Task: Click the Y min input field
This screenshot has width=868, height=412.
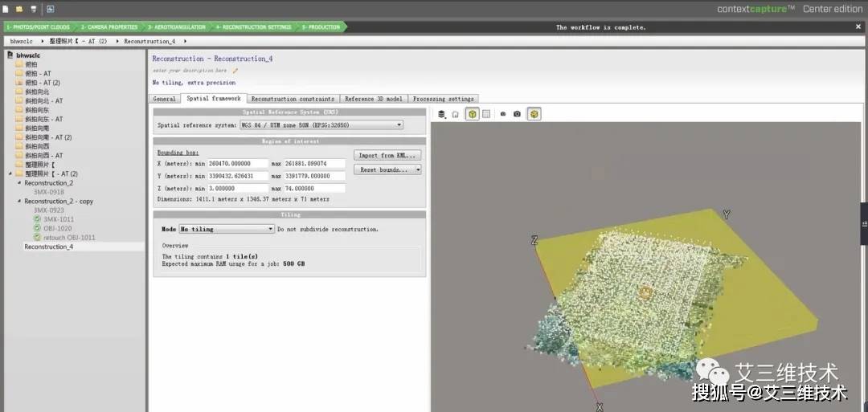Action: [238, 176]
